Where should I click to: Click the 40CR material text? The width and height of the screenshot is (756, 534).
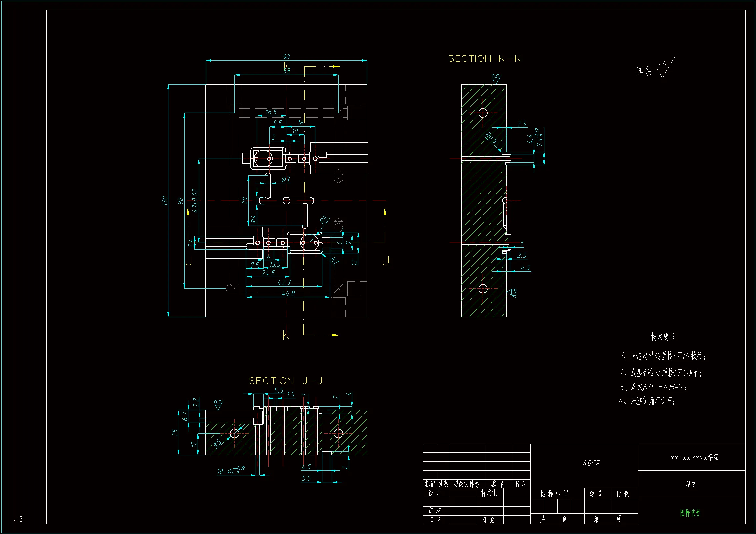tap(591, 463)
